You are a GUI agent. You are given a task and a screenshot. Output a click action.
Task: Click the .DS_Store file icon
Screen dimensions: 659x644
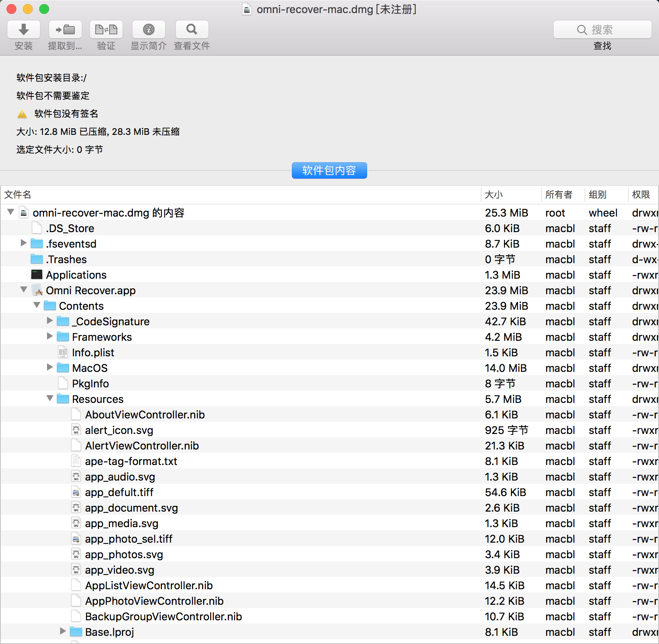37,228
